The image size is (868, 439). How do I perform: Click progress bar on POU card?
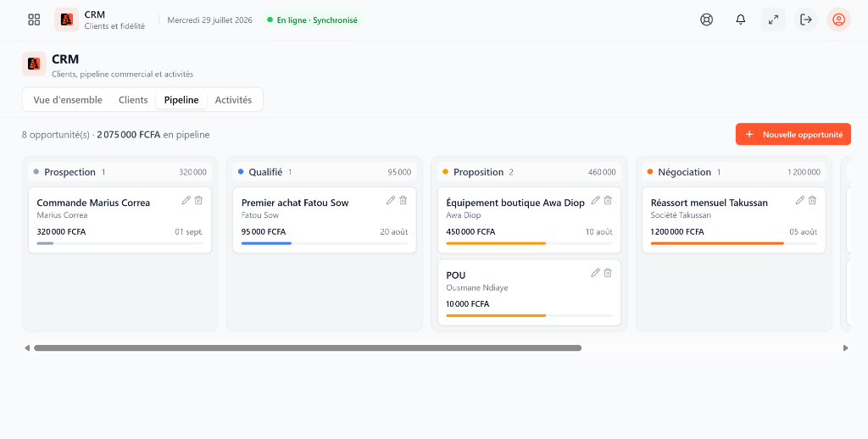tap(529, 316)
